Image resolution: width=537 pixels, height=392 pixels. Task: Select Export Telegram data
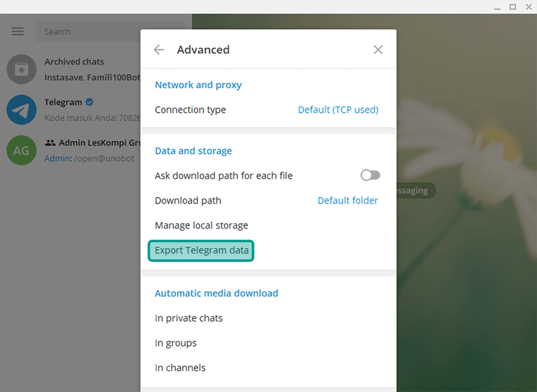coord(201,251)
